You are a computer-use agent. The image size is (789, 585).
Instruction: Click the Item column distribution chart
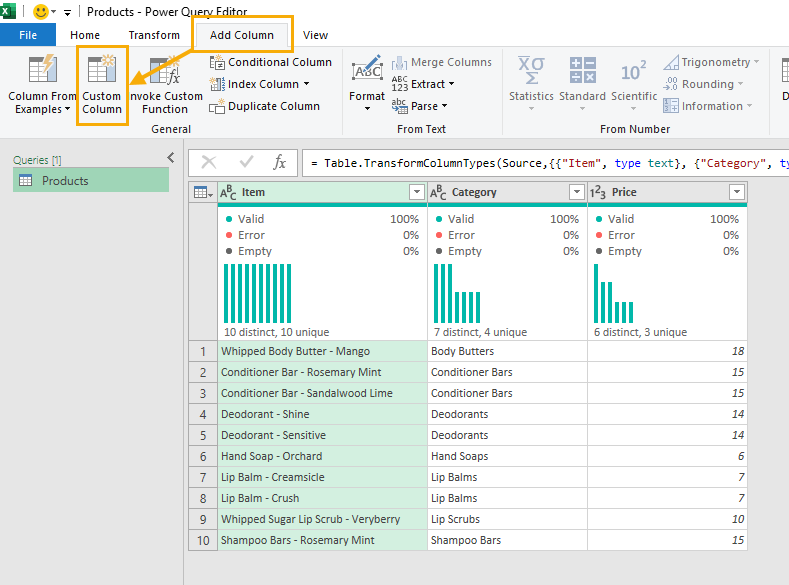[x=258, y=293]
